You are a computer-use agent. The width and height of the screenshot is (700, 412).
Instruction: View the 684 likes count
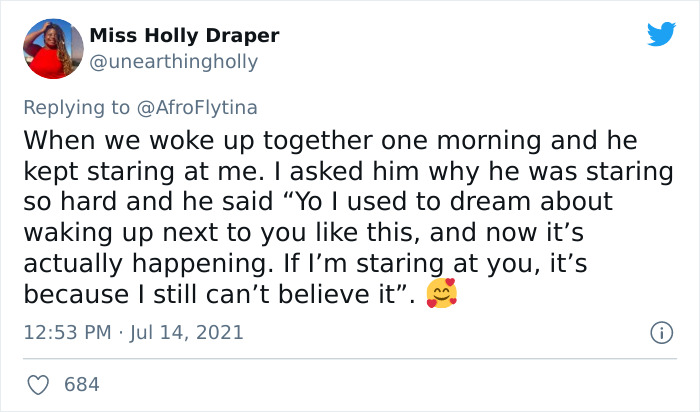tap(81, 384)
